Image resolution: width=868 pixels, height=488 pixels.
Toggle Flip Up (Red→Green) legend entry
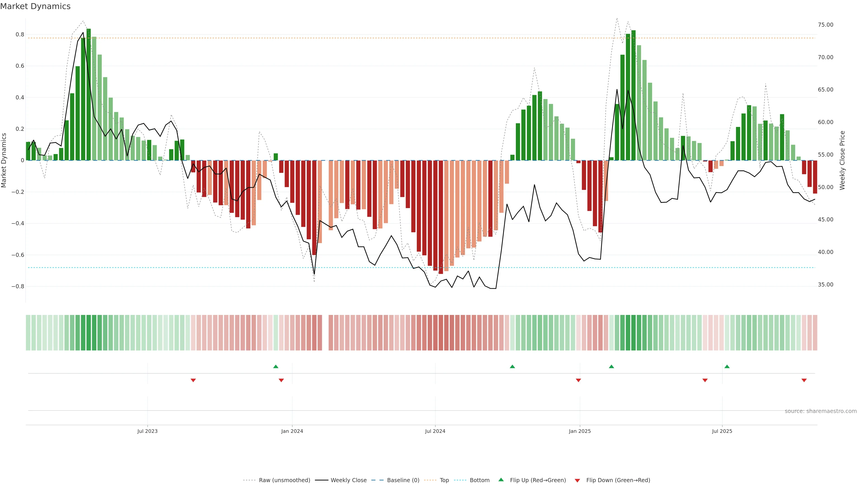538,480
